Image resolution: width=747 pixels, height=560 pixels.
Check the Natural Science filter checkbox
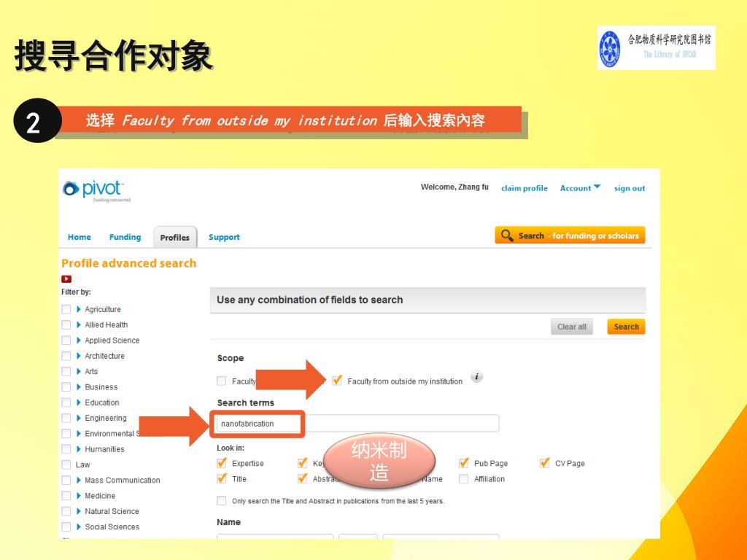point(66,511)
